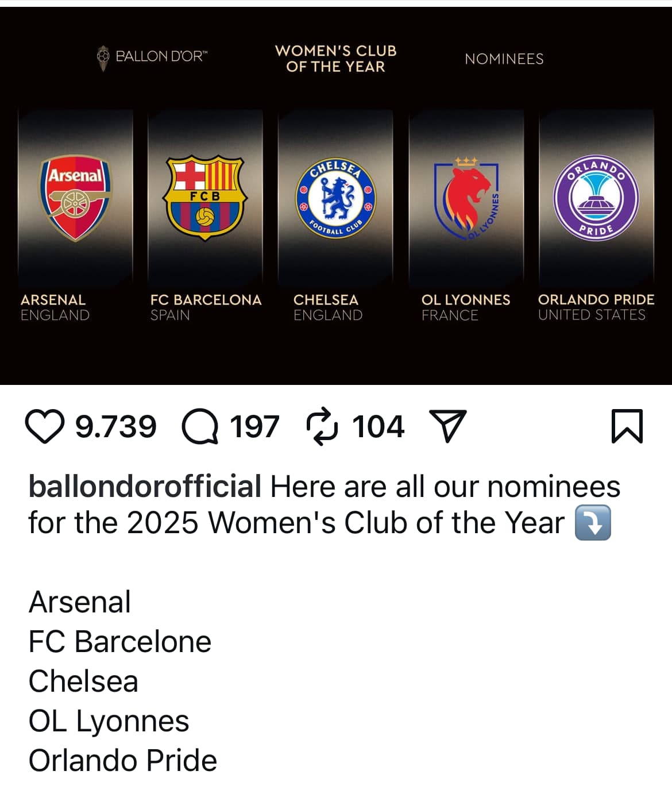
Task: Click the Women's Club of the Year heading
Action: coord(336,59)
